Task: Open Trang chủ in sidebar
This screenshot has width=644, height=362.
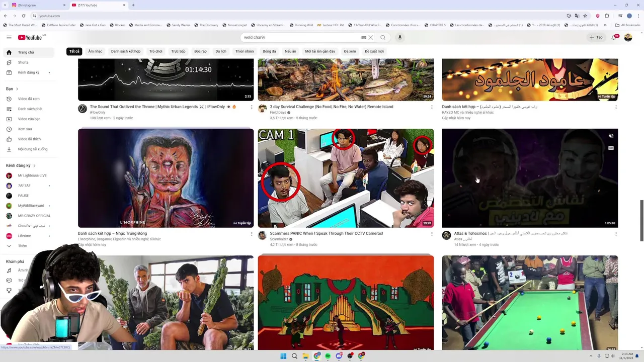Action: pyautogui.click(x=28, y=52)
